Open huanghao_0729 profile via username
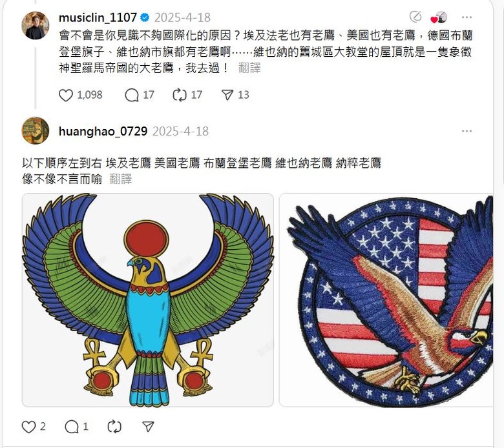The width and height of the screenshot is (504, 448). pyautogui.click(x=103, y=131)
